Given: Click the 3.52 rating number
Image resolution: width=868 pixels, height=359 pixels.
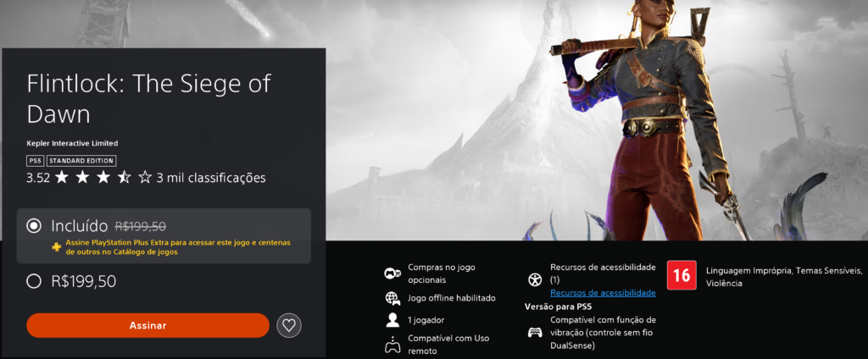Looking at the screenshot, I should pos(38,178).
